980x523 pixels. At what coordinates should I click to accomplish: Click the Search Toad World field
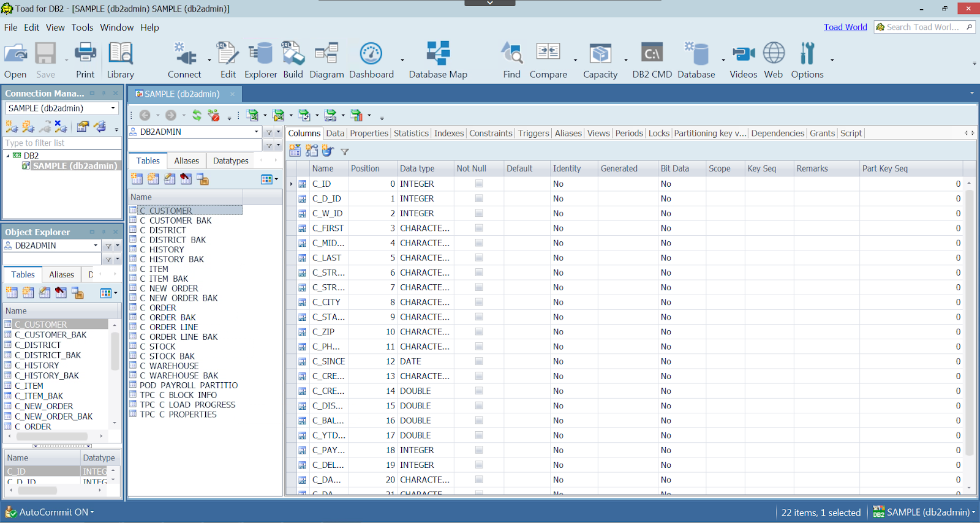click(923, 27)
